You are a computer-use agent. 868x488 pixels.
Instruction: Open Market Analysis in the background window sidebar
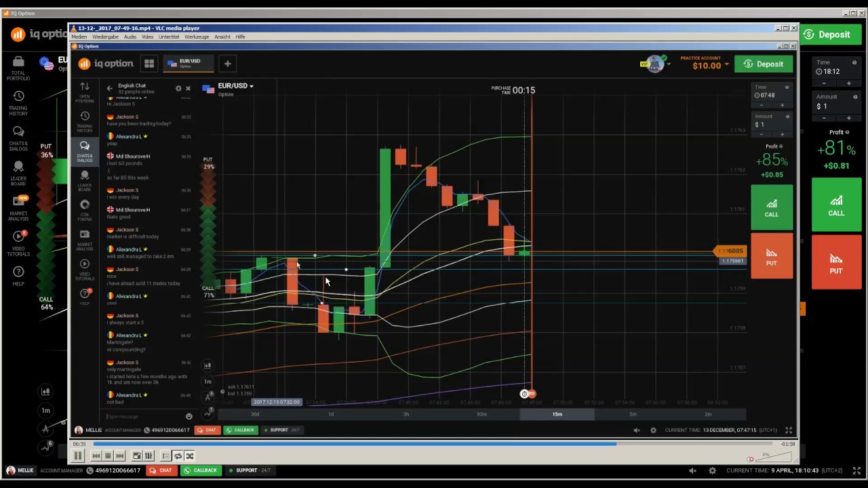(18, 208)
